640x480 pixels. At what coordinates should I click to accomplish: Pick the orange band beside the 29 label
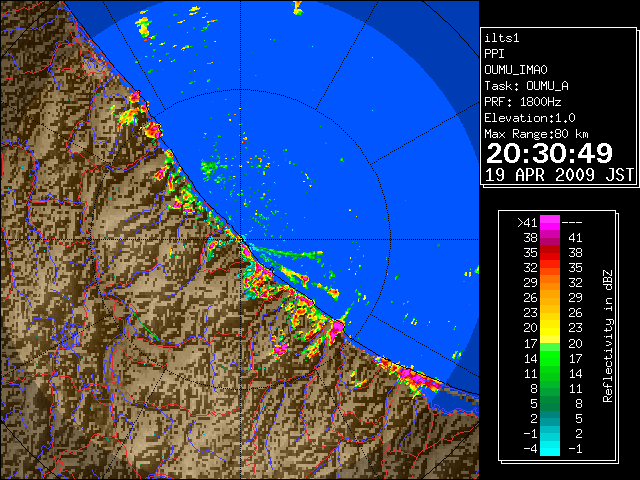(550, 282)
